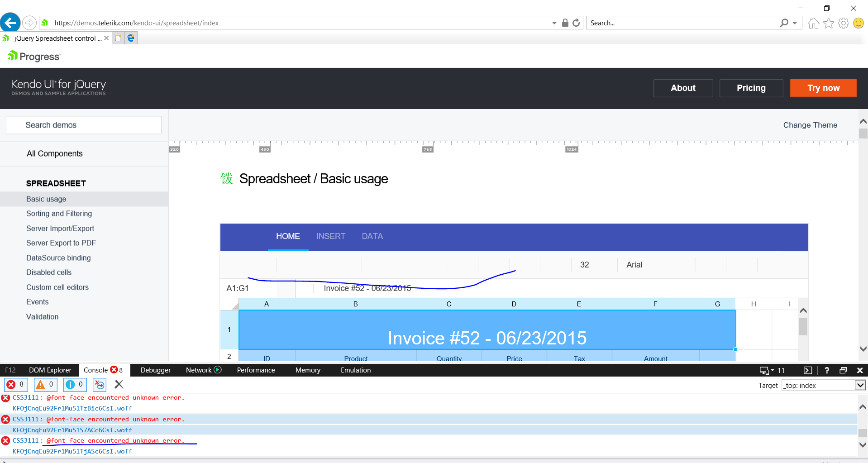Open the All Components link

[x=55, y=153]
